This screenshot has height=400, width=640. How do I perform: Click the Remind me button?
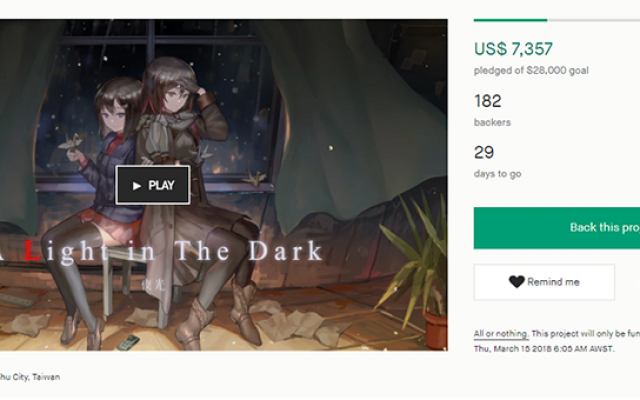(544, 282)
